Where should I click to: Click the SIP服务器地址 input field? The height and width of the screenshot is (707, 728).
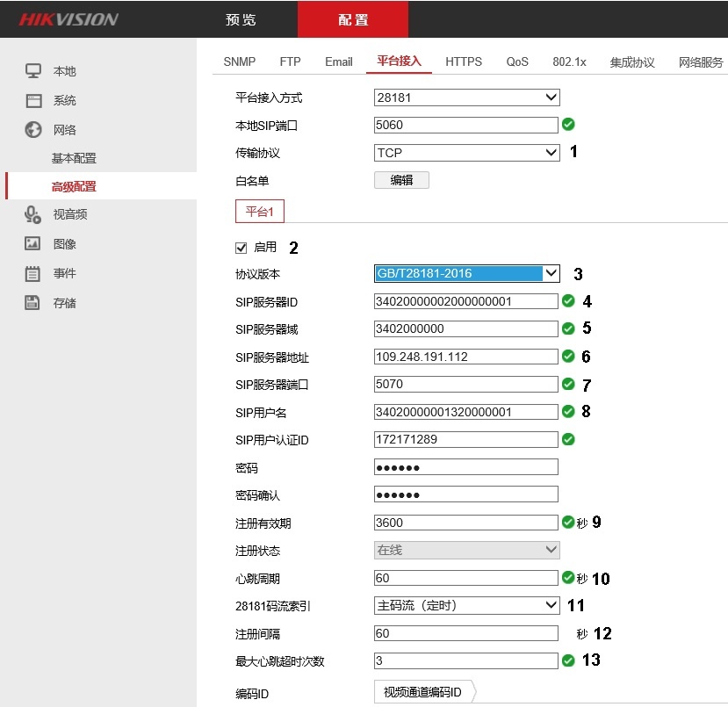click(465, 357)
